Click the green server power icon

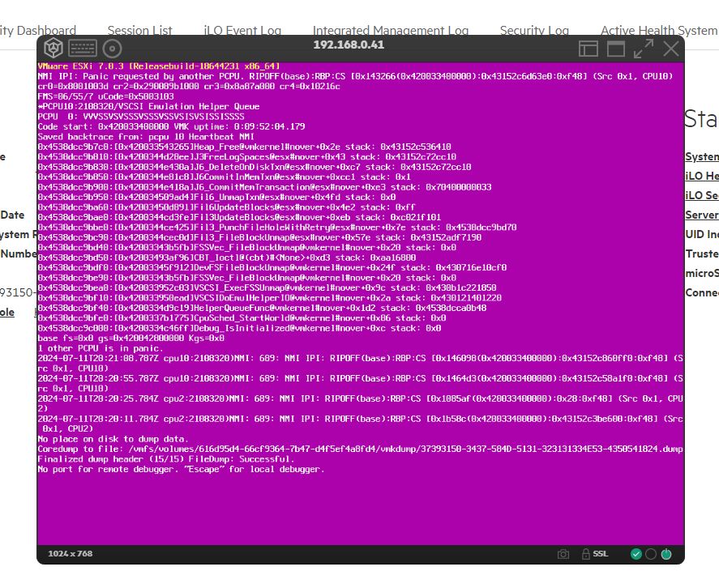pos(666,554)
